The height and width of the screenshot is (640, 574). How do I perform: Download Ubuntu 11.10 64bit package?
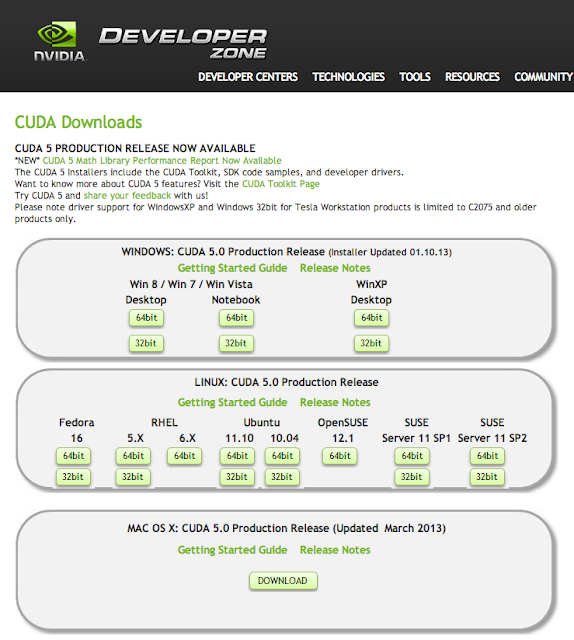pyautogui.click(x=237, y=456)
